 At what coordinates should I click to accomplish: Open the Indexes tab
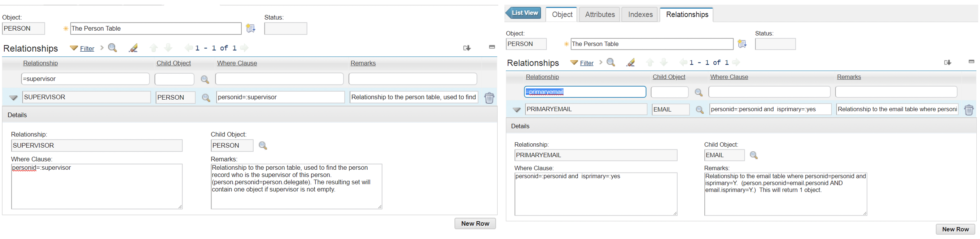click(640, 14)
